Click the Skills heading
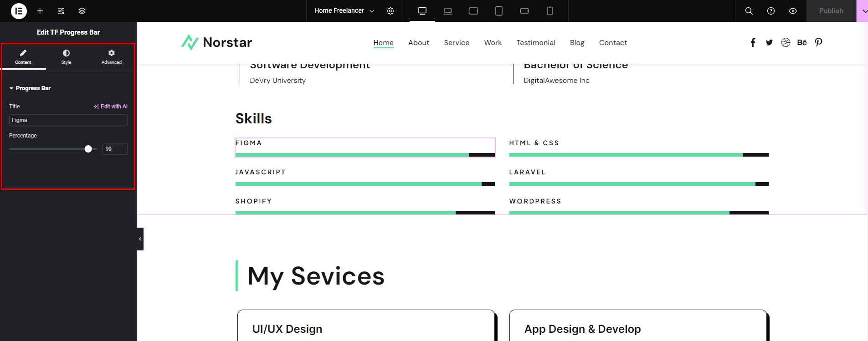Image resolution: width=868 pixels, height=341 pixels. click(253, 118)
